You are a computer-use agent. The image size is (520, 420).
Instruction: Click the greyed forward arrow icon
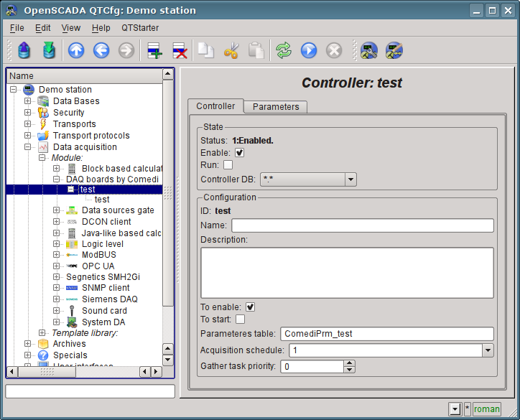point(126,51)
